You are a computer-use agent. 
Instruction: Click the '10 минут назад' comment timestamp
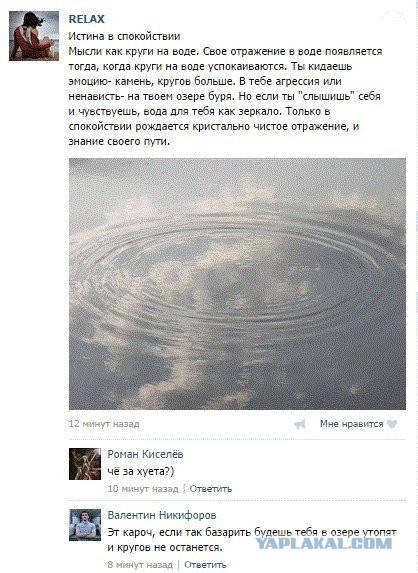click(143, 489)
